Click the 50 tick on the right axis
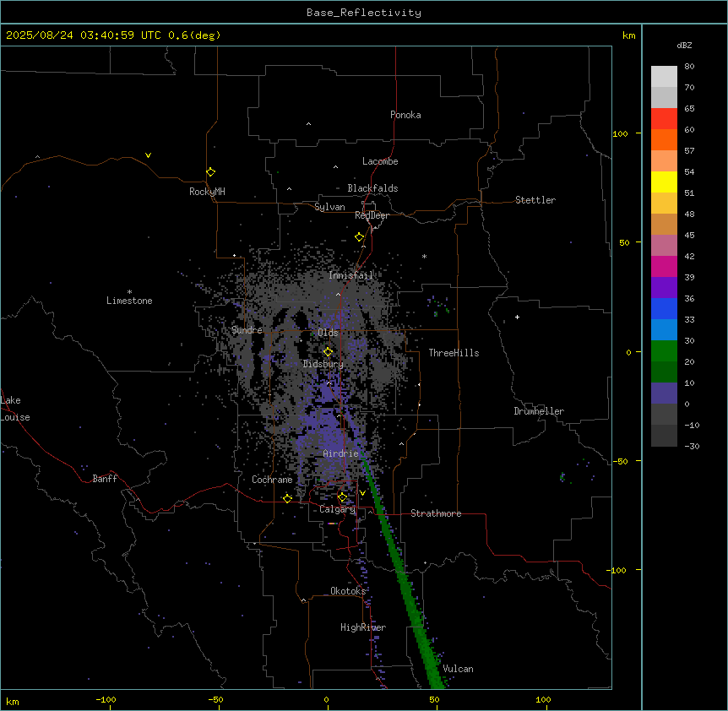This screenshot has width=728, height=711. coord(624,242)
